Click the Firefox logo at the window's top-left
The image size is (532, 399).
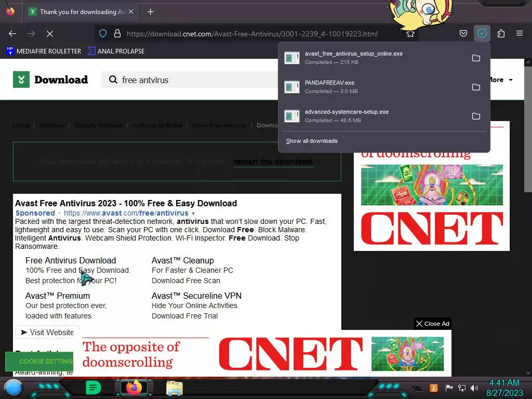(10, 11)
